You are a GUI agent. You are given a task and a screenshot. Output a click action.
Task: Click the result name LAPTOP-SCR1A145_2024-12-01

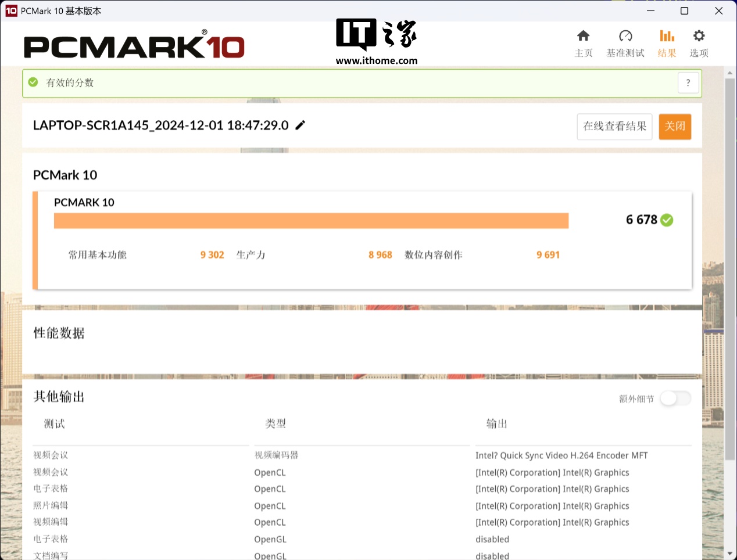click(x=161, y=125)
